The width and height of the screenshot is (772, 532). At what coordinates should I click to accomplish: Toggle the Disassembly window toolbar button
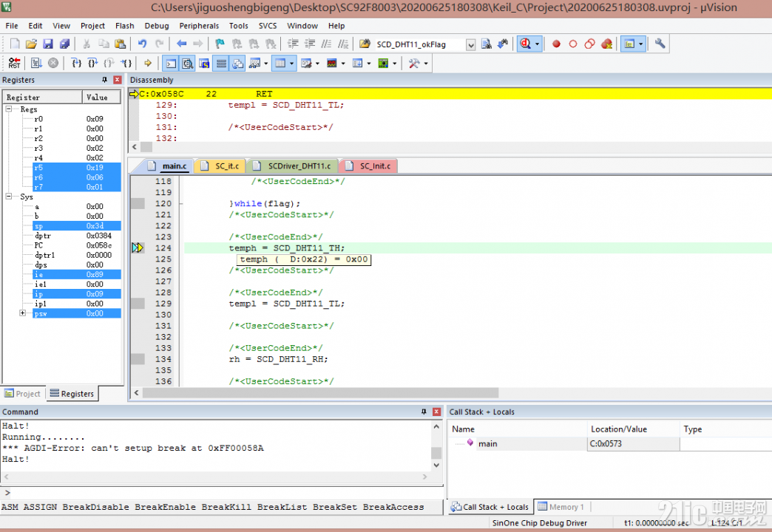(x=188, y=64)
